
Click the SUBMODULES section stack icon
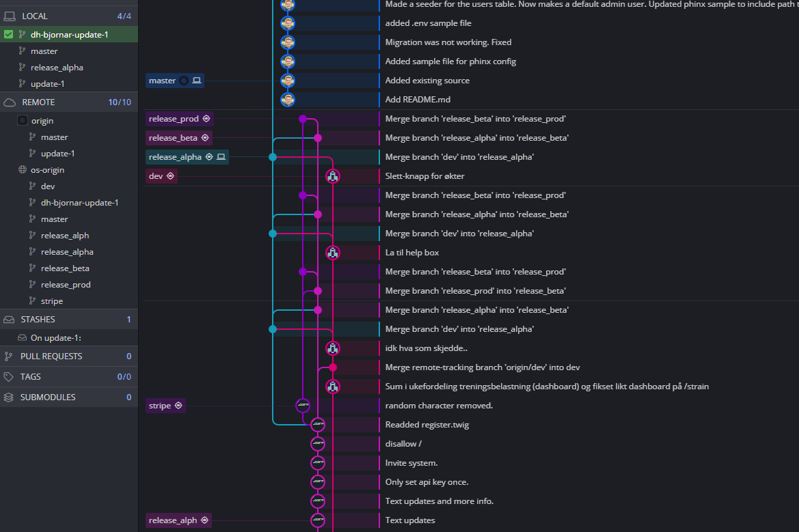coord(8,397)
